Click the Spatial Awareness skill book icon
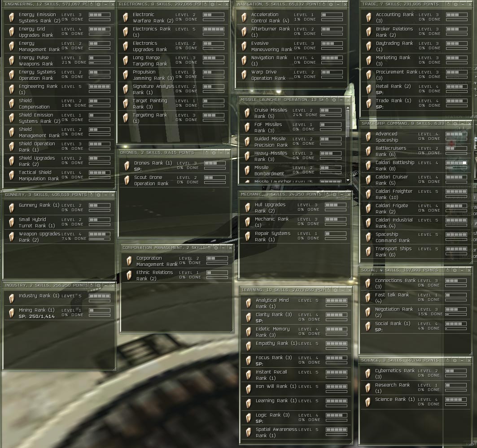The width and height of the screenshot is (477, 448). click(249, 432)
